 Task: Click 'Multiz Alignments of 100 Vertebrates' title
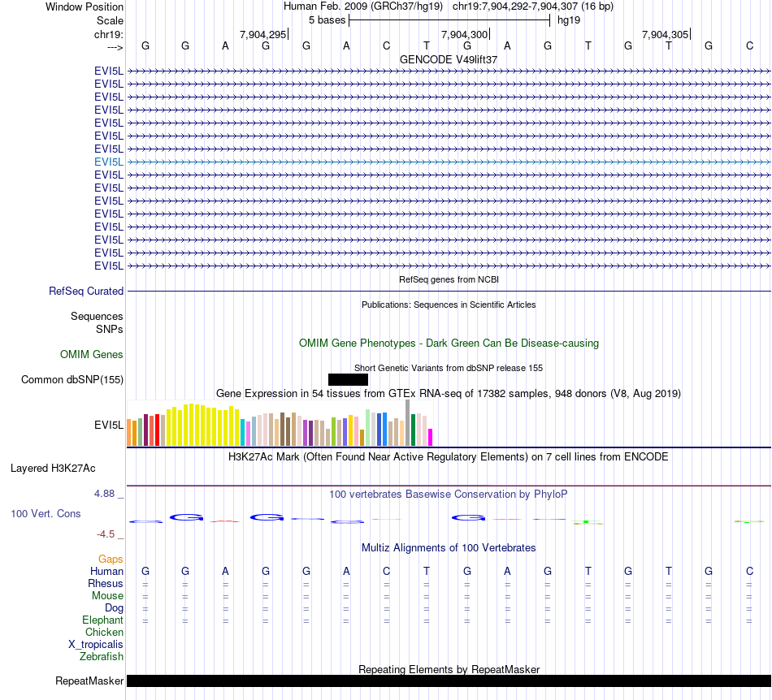pos(449,547)
